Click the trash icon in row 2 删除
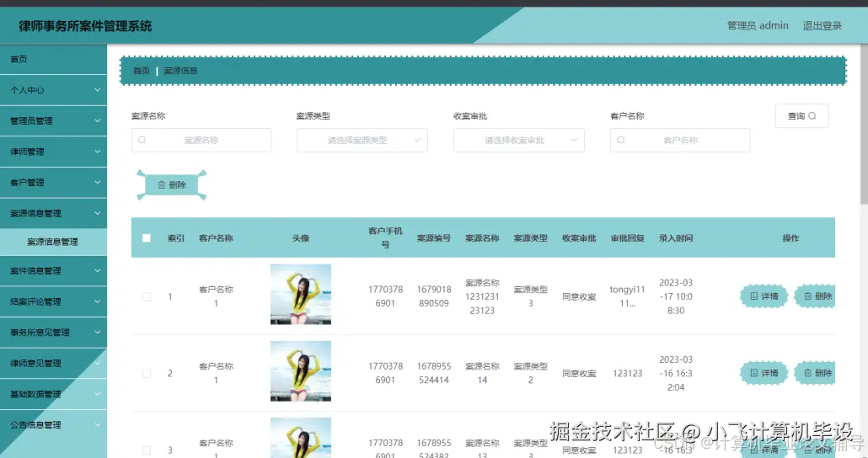 [x=807, y=373]
